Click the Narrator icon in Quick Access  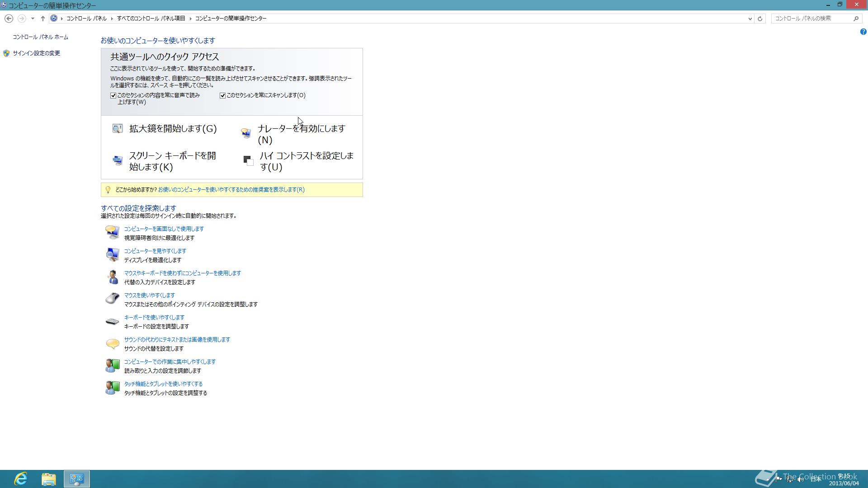[x=246, y=133]
